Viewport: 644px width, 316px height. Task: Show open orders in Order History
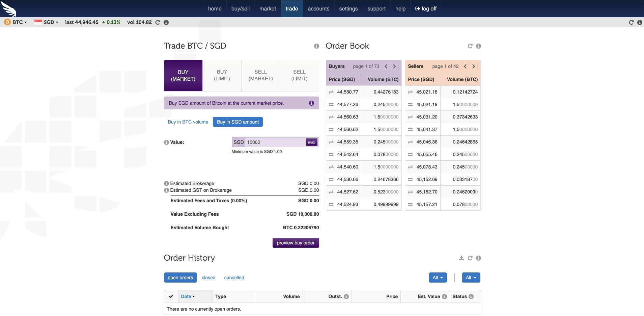(180, 278)
